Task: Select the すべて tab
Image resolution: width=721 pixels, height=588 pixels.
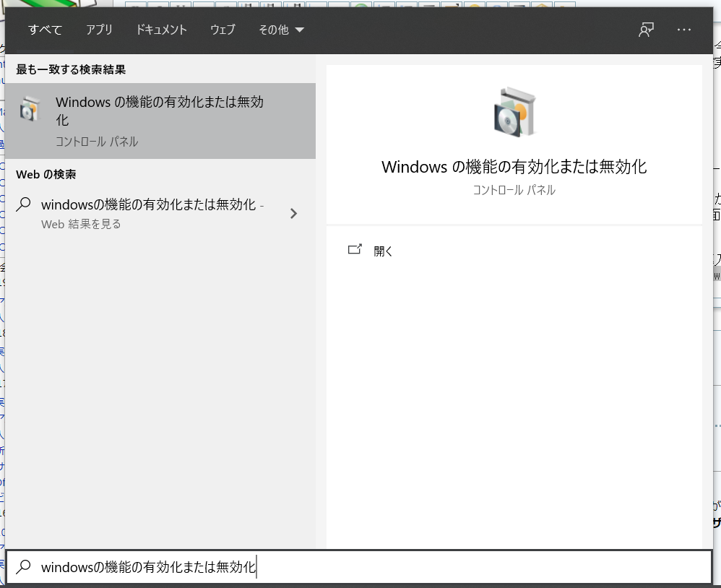Action: pyautogui.click(x=44, y=30)
